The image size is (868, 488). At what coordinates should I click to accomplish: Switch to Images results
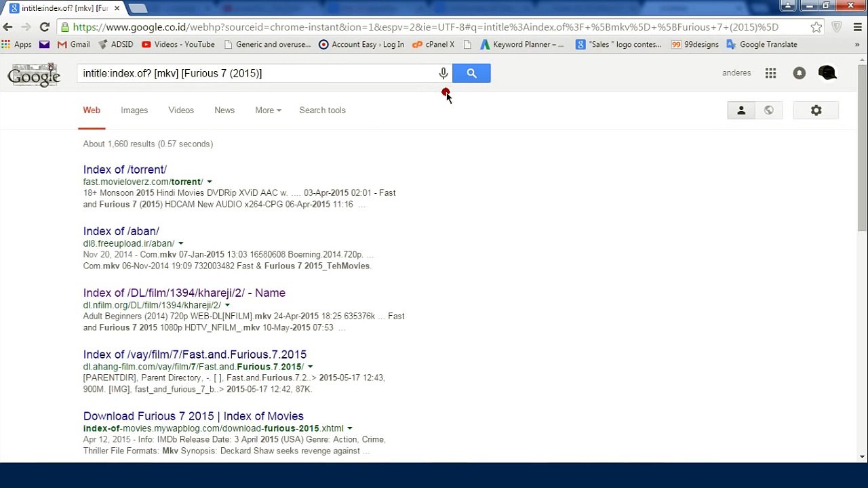134,110
